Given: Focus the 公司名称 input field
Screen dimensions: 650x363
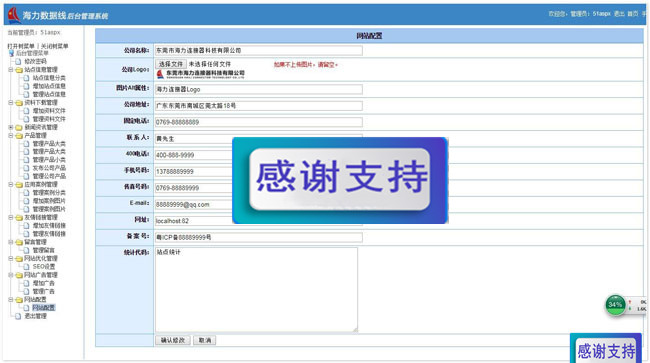Looking at the screenshot, I should [x=259, y=51].
